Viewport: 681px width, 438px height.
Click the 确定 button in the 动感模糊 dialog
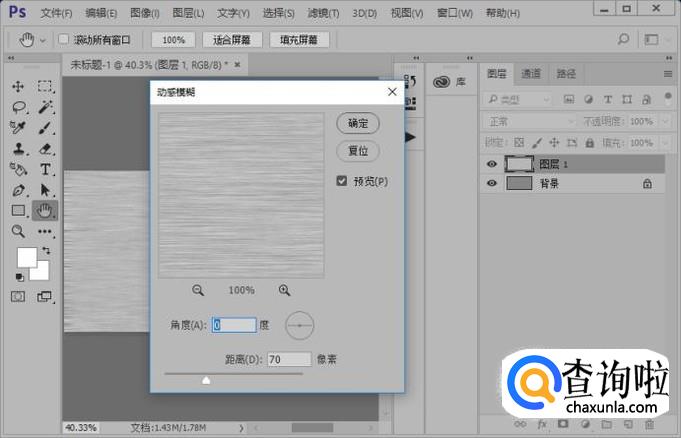coord(358,123)
